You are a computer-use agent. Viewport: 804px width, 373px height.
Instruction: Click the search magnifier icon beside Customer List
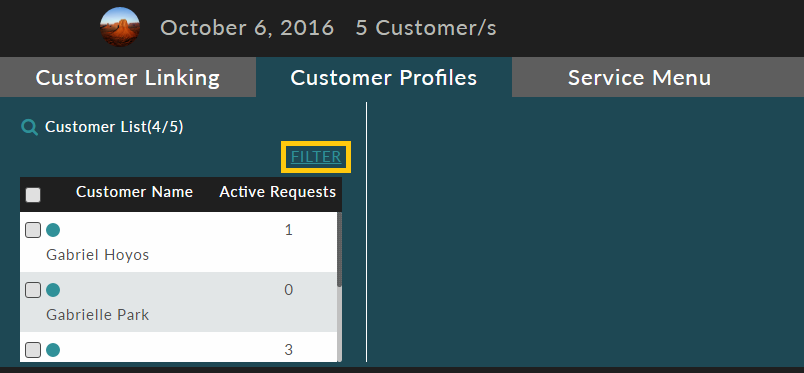pyautogui.click(x=30, y=127)
